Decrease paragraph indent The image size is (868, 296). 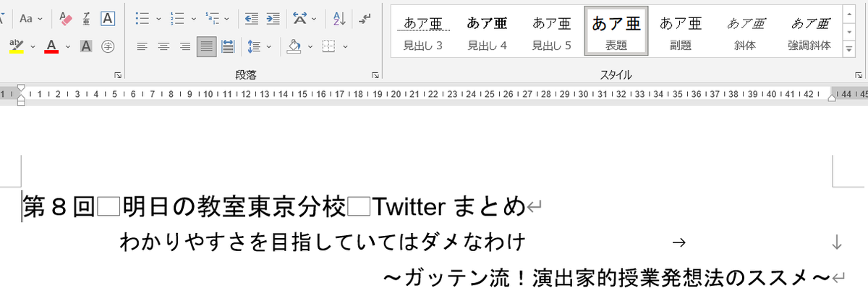tap(251, 18)
